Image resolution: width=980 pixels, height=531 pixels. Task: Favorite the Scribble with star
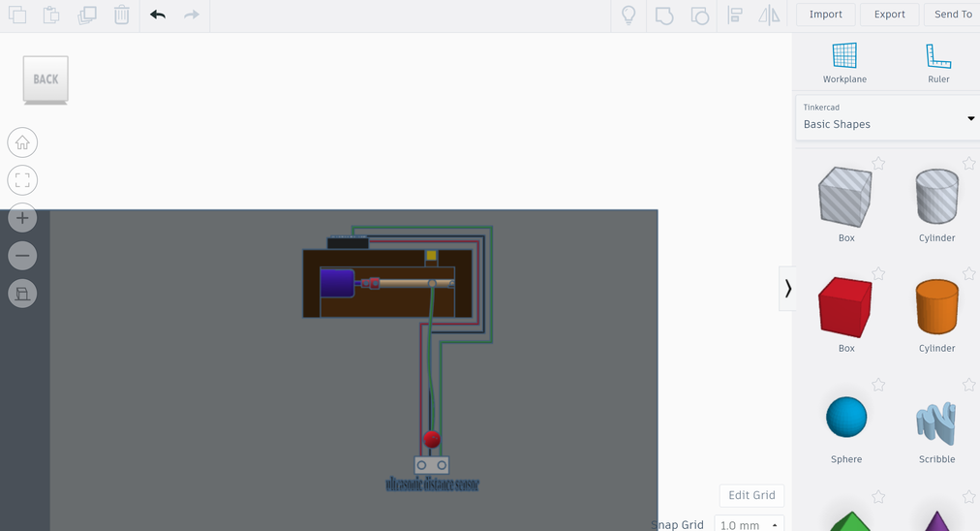[x=968, y=385]
